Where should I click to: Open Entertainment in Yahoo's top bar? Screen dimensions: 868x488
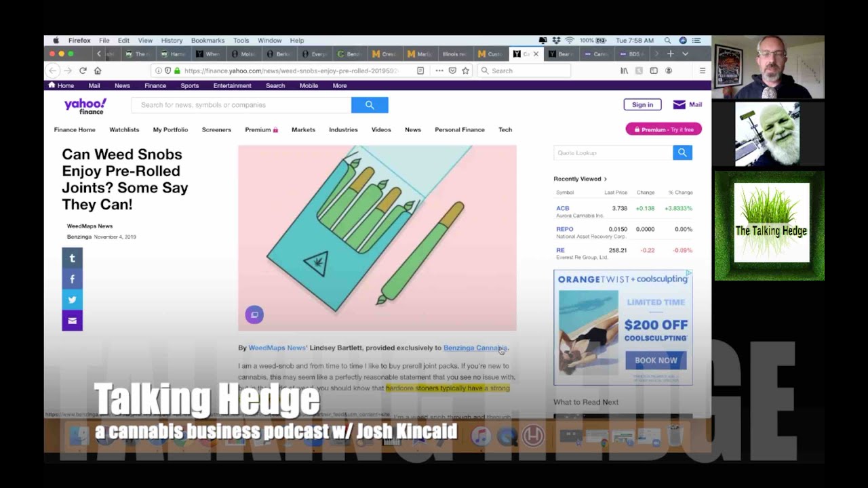pos(232,86)
